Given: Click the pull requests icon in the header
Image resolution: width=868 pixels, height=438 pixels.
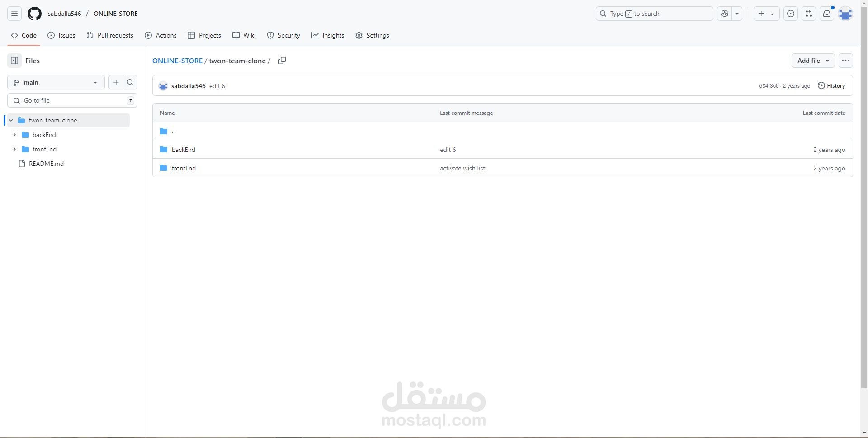Looking at the screenshot, I should click(809, 14).
